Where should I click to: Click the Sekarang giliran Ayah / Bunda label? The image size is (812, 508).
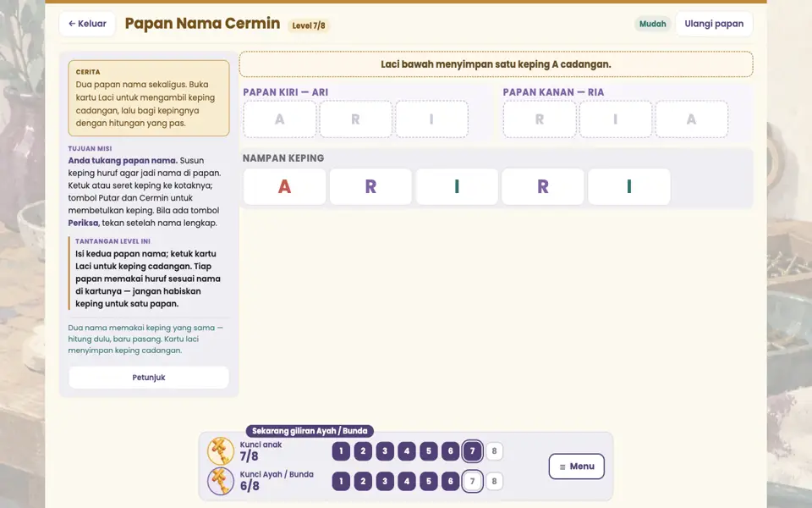click(x=310, y=431)
